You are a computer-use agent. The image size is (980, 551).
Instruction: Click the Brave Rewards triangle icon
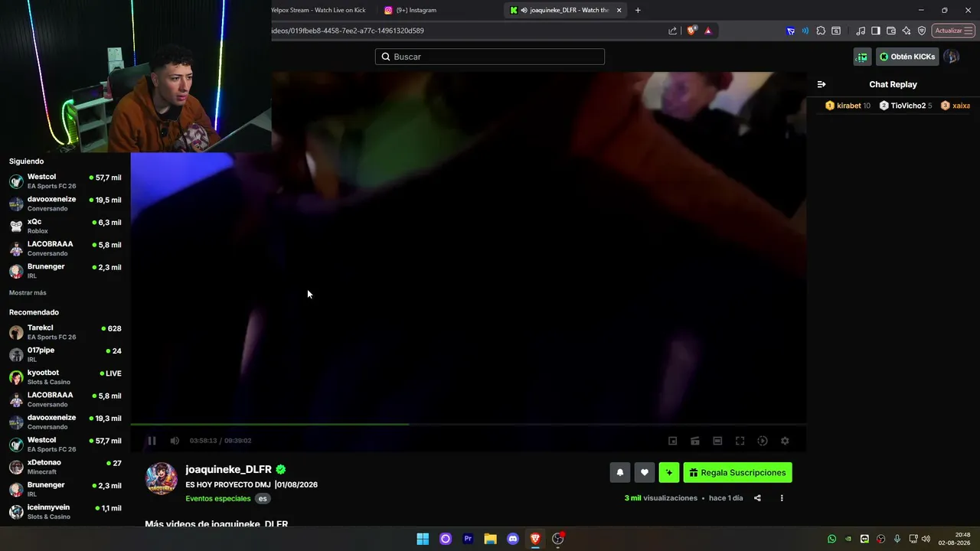[707, 31]
